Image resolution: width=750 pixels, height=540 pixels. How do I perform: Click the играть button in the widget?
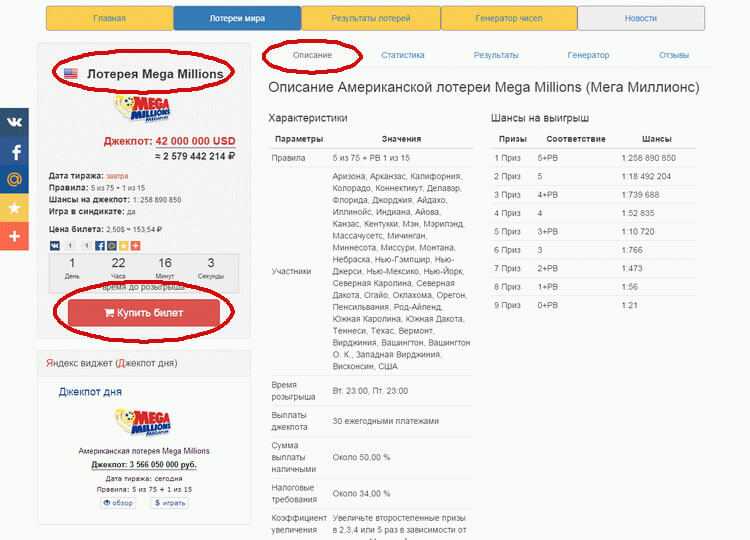coord(170,503)
